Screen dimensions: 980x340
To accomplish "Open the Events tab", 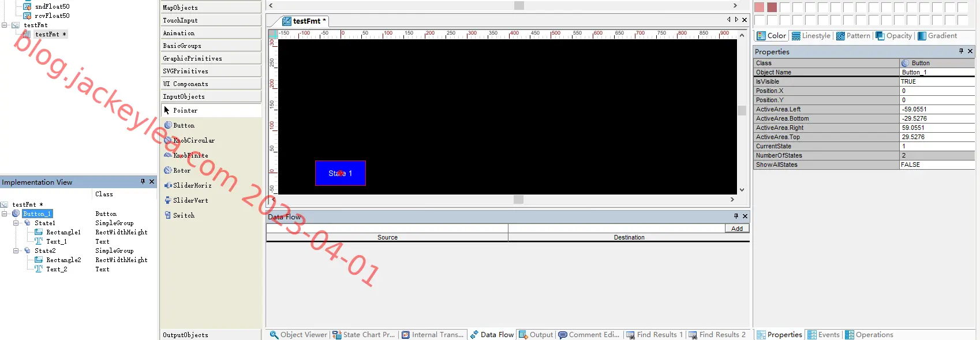I will tap(824, 335).
